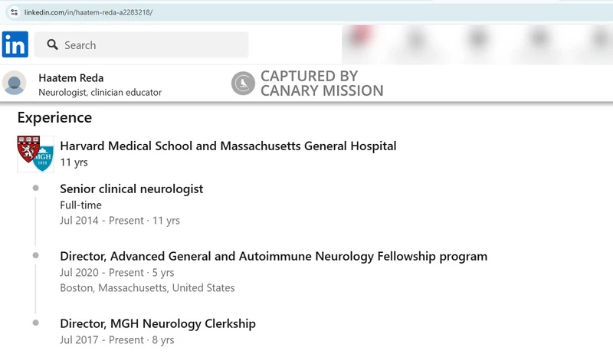613x364 pixels.
Task: Click the timeline bullet beside Fellowship program director
Action: 35,255
